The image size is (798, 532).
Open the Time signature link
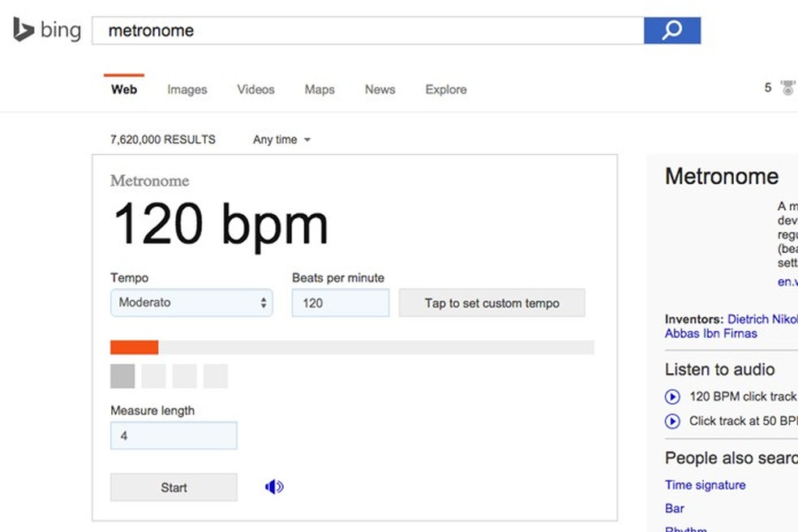click(x=705, y=485)
